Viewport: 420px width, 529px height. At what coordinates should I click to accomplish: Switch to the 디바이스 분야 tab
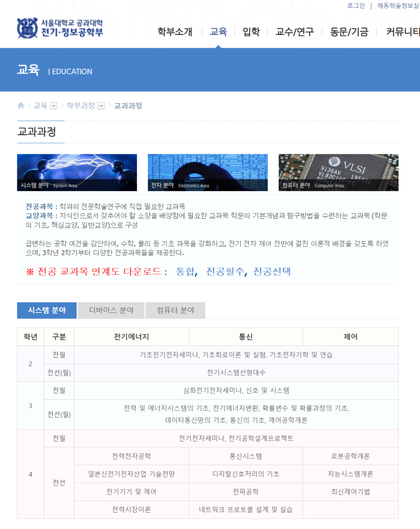pos(111,310)
